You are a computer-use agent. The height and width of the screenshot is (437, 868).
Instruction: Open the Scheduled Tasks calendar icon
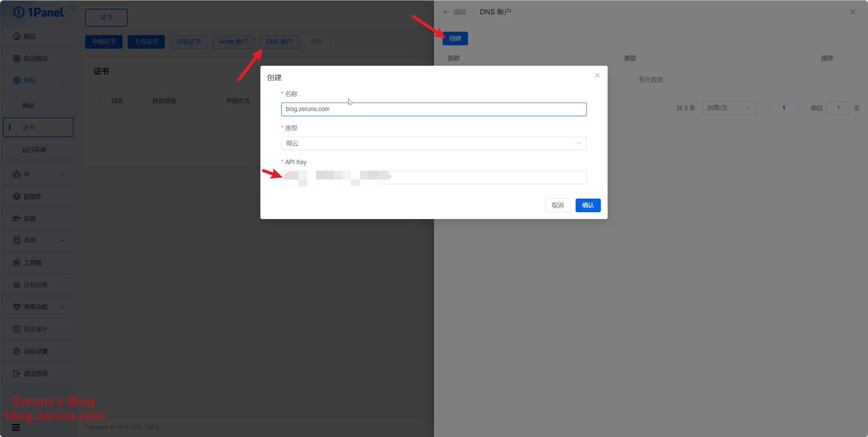coord(16,285)
